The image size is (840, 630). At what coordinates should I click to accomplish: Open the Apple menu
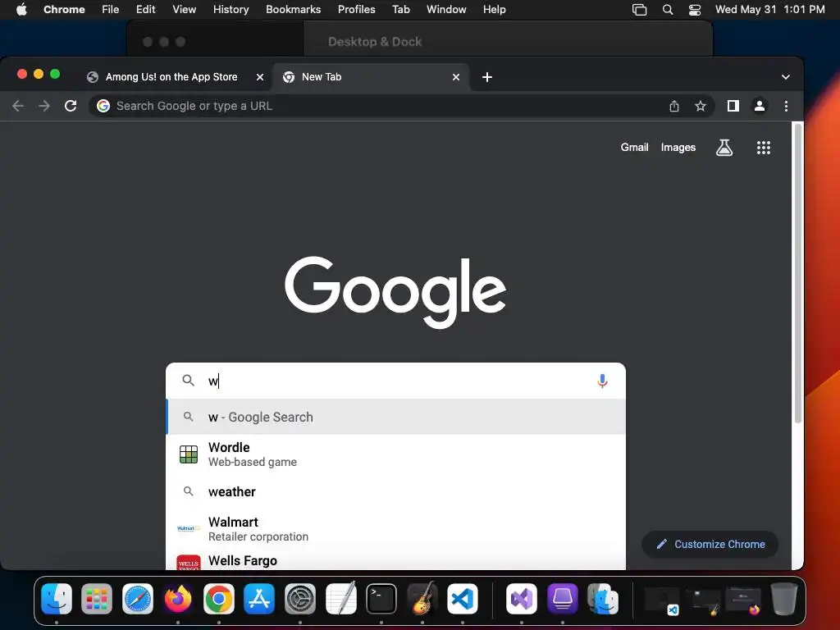[21, 10]
